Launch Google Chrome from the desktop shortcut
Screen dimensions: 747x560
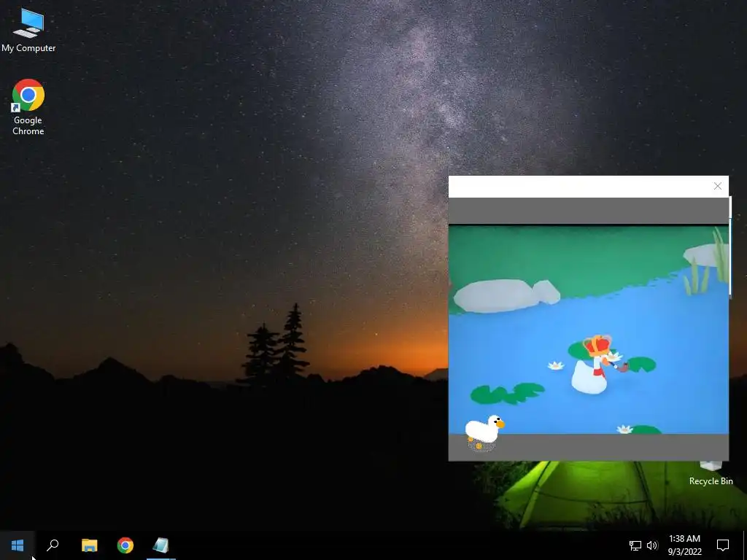[28, 106]
